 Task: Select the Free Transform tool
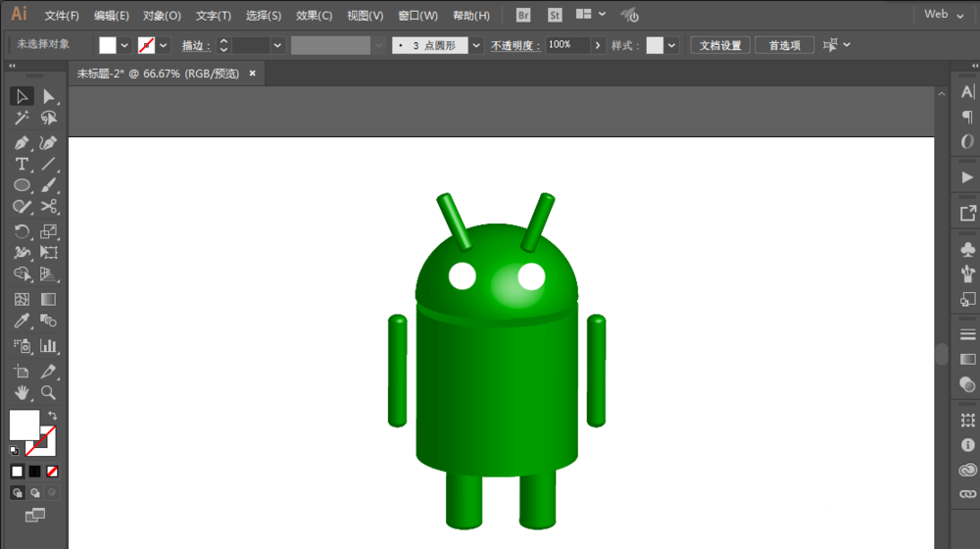click(49, 253)
